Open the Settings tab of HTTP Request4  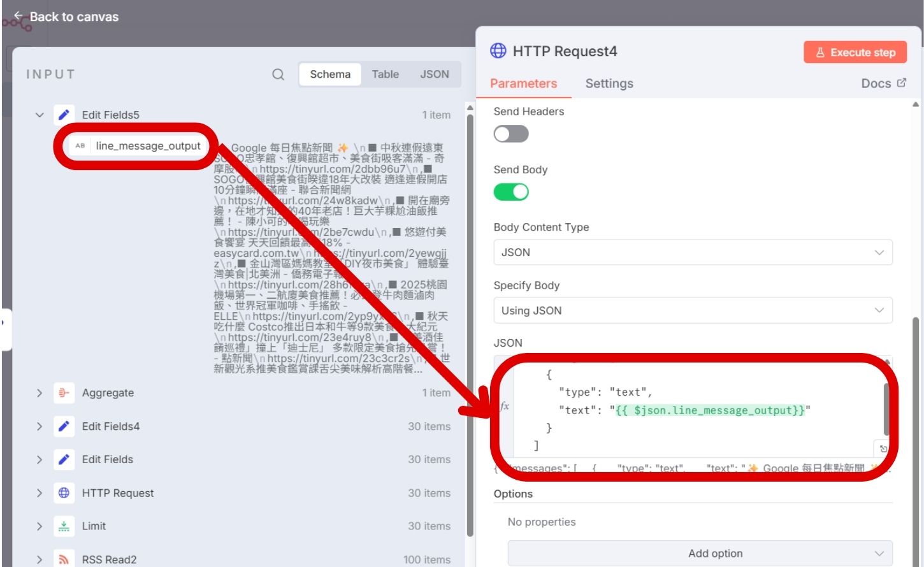tap(609, 83)
